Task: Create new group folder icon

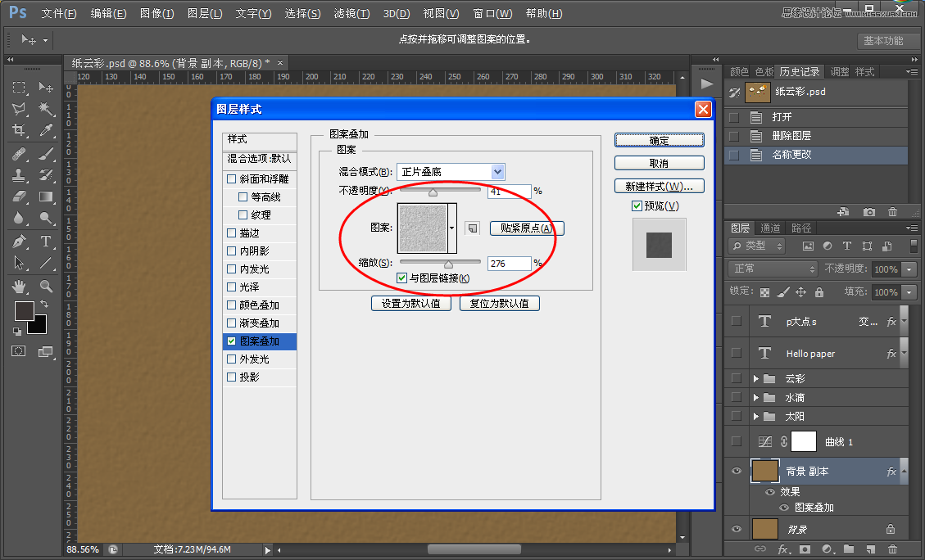Action: [849, 549]
